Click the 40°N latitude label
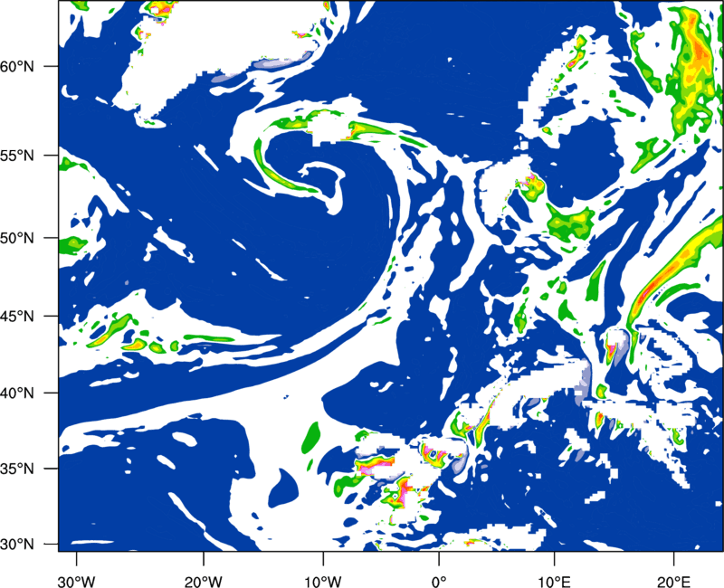The height and width of the screenshot is (588, 724). pyautogui.click(x=17, y=394)
